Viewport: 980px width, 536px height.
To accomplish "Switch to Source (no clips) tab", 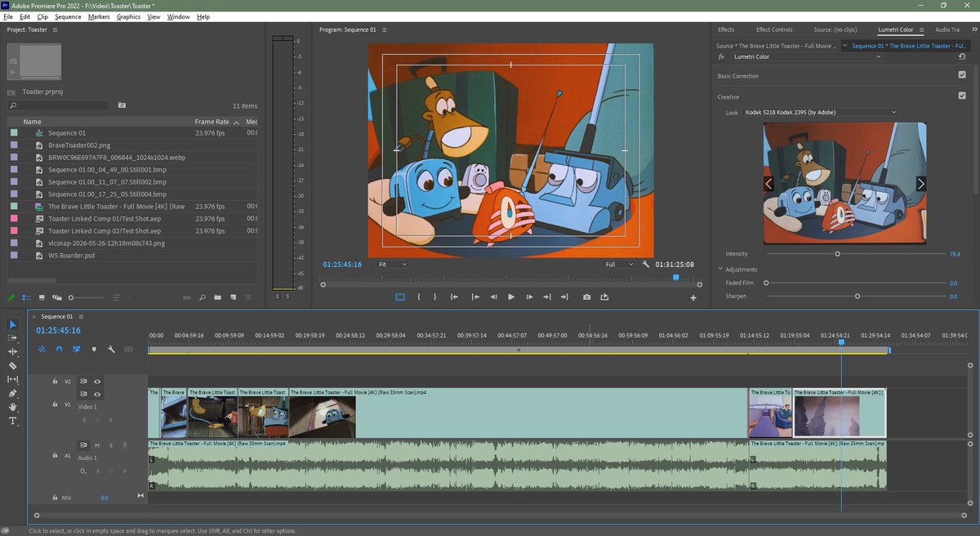I will [x=835, y=29].
